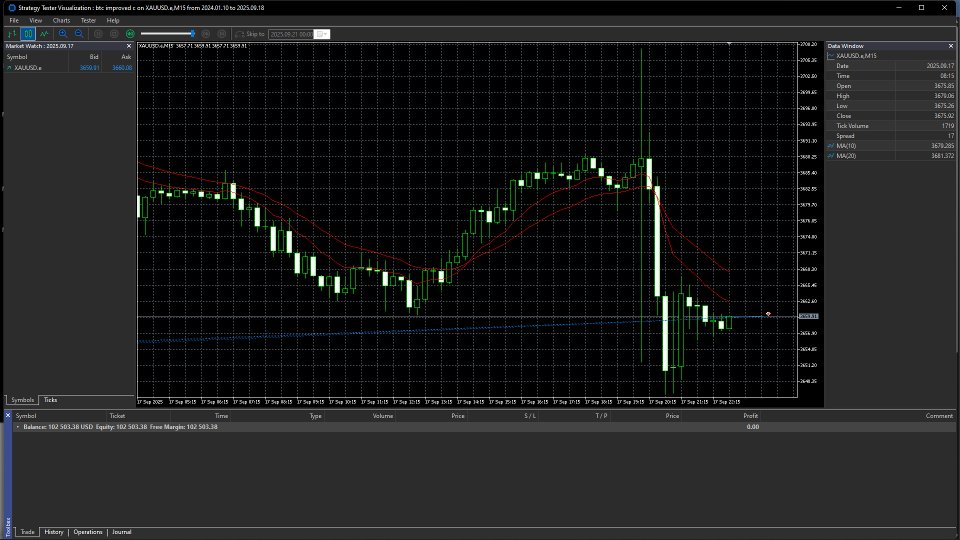The image size is (960, 540).
Task: Click the T / P column header
Action: point(601,416)
